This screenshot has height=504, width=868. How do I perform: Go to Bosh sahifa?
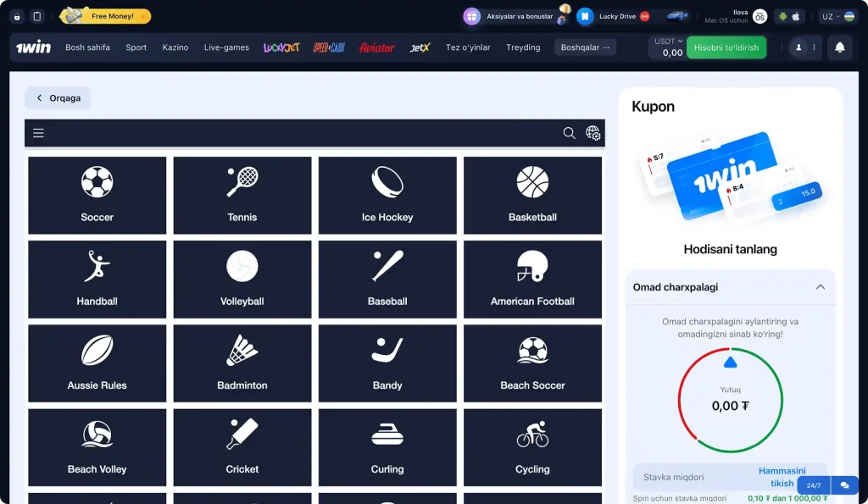pyautogui.click(x=87, y=47)
